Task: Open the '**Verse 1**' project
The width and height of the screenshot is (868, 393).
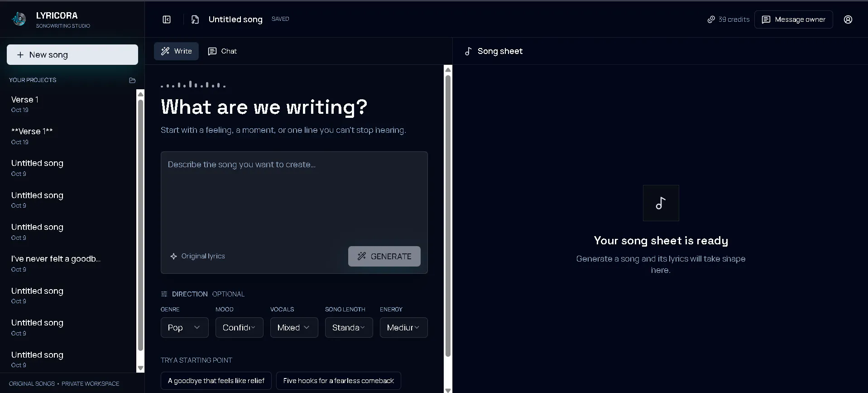Action: (x=68, y=136)
